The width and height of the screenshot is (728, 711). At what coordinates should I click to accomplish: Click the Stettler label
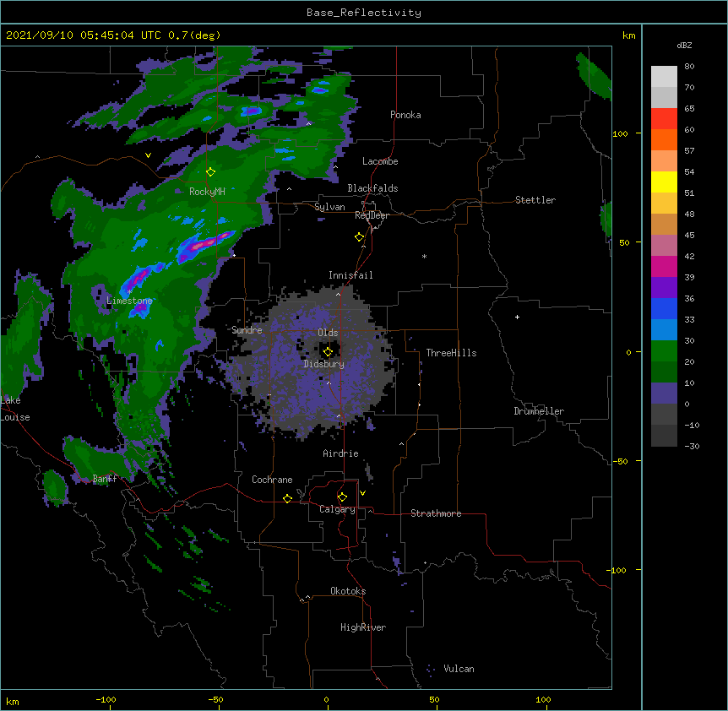535,200
